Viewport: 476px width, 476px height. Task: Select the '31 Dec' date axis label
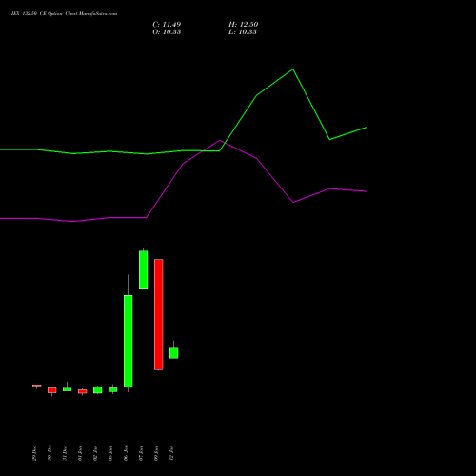(65, 453)
